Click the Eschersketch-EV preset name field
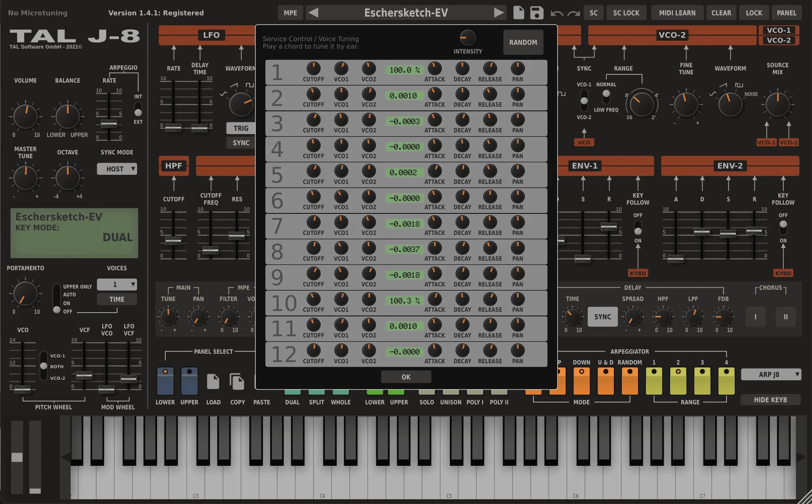Viewport: 812px width, 504px height. click(x=406, y=12)
